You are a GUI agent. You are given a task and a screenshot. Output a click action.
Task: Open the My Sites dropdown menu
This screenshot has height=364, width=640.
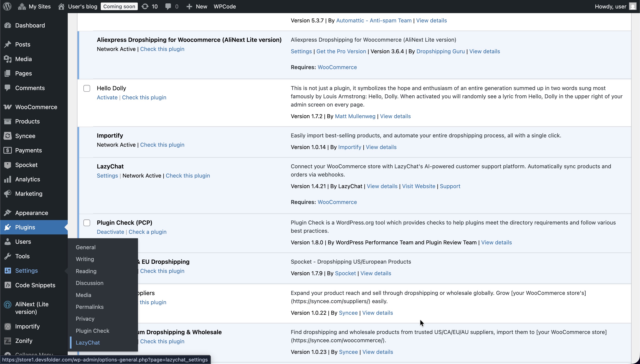34,7
